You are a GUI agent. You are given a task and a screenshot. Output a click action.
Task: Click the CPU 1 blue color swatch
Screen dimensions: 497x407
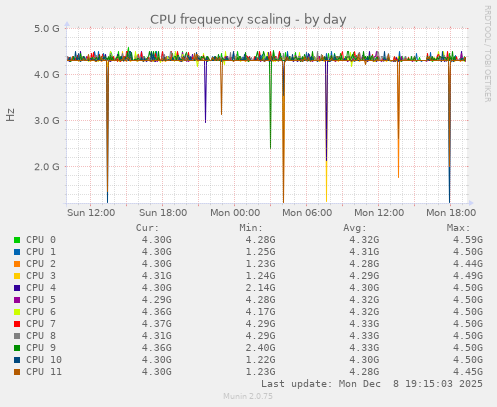(x=17, y=252)
